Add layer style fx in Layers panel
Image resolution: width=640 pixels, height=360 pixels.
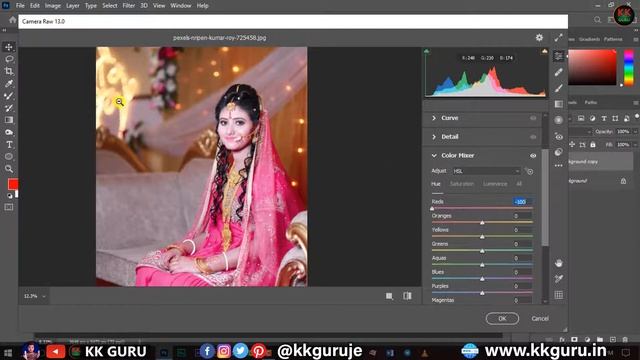(x=562, y=340)
